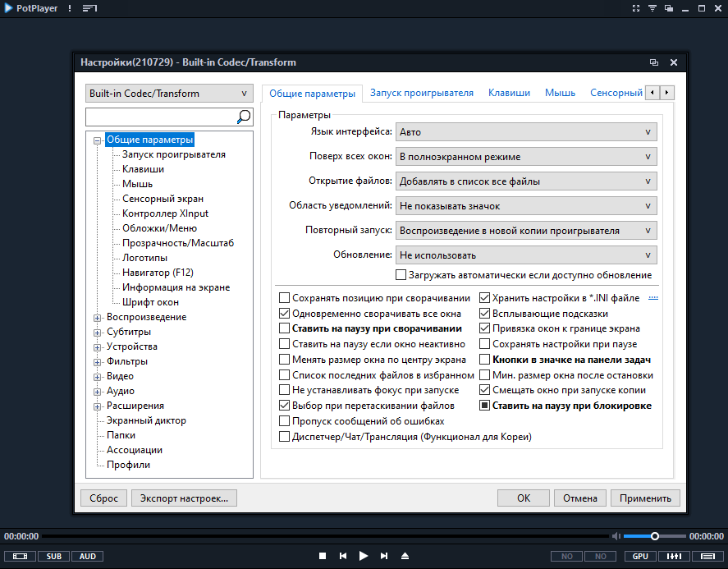This screenshot has height=569, width=728.
Task: Enable Кнопки в значке на панели задач
Action: point(485,360)
